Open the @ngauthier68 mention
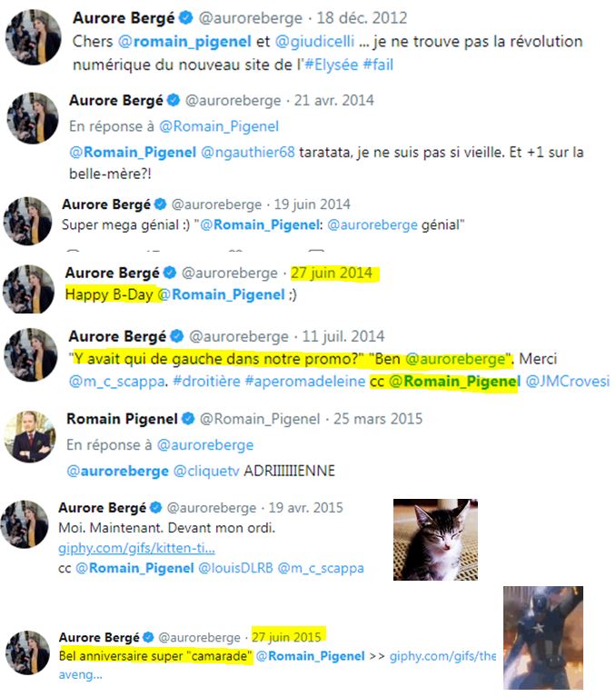The height and width of the screenshot is (697, 616). tap(248, 153)
